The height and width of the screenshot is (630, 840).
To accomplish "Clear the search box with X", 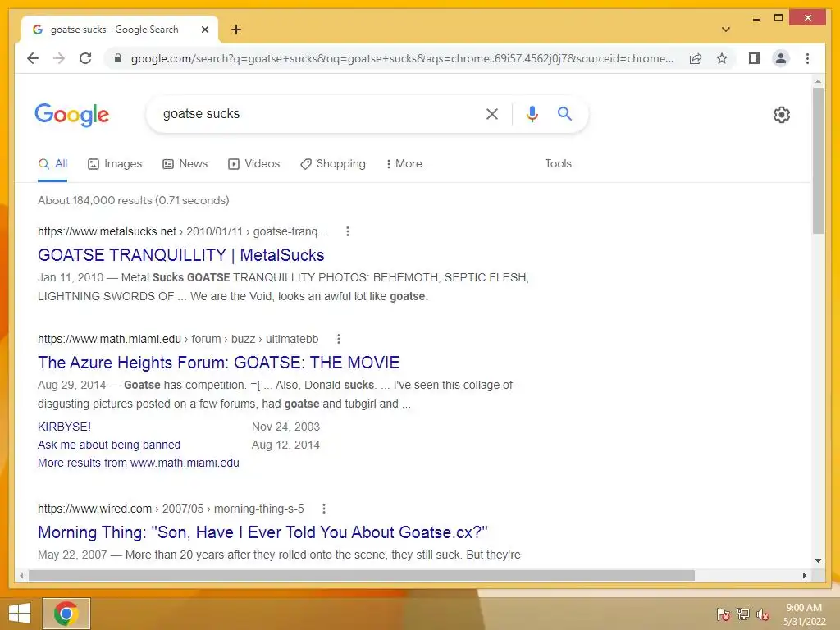I will point(492,113).
